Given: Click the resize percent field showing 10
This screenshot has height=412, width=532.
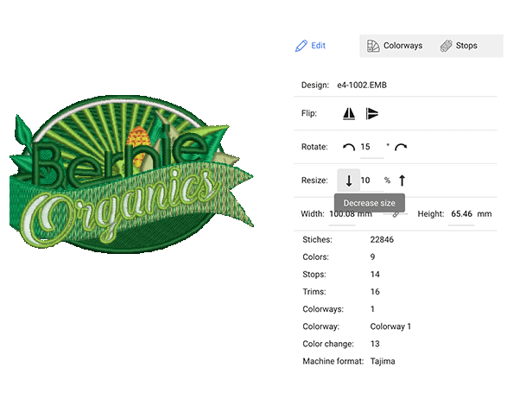Looking at the screenshot, I should click(x=366, y=181).
